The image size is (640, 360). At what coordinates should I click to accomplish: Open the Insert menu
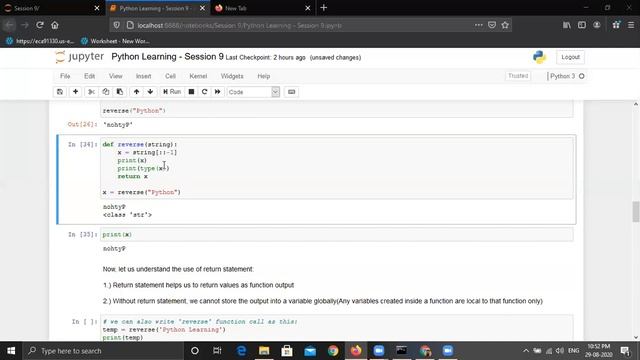[143, 76]
